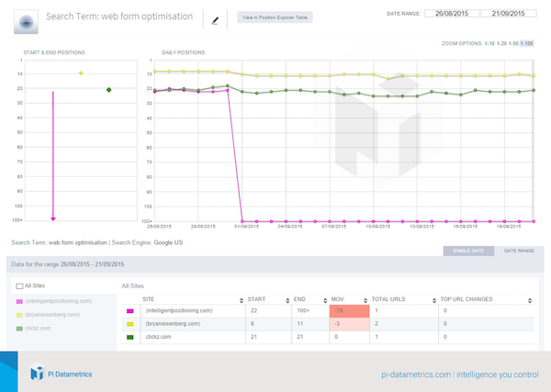551x392 pixels.
Task: Click the Pi Datametrics logo in footer
Action: 62,373
